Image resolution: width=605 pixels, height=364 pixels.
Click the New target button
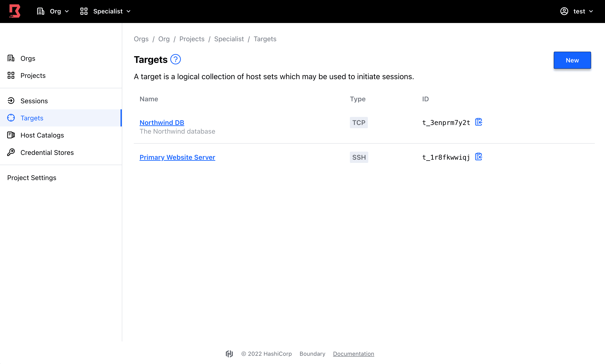(572, 60)
